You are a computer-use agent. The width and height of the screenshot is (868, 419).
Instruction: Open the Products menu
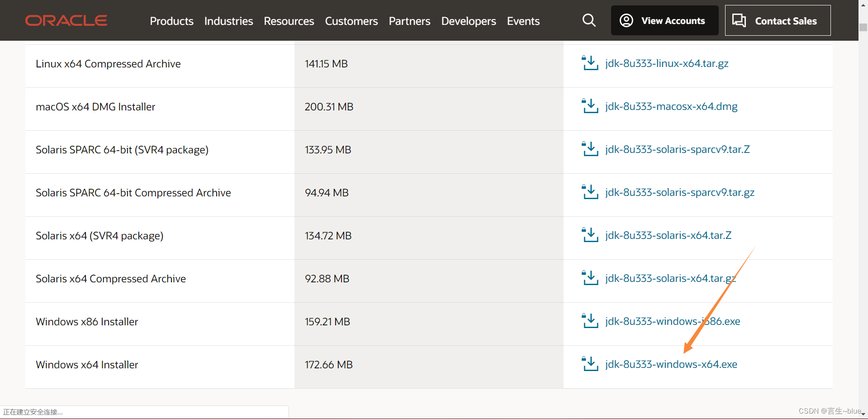[171, 21]
